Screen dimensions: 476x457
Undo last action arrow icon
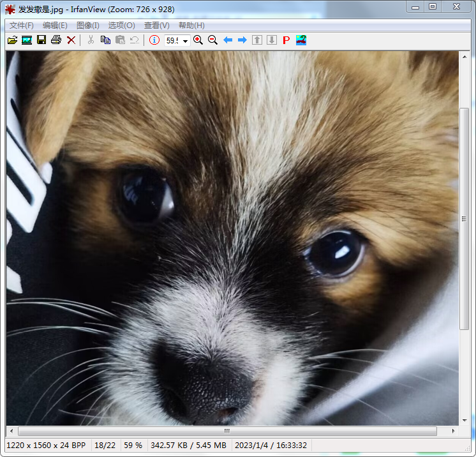tap(135, 40)
